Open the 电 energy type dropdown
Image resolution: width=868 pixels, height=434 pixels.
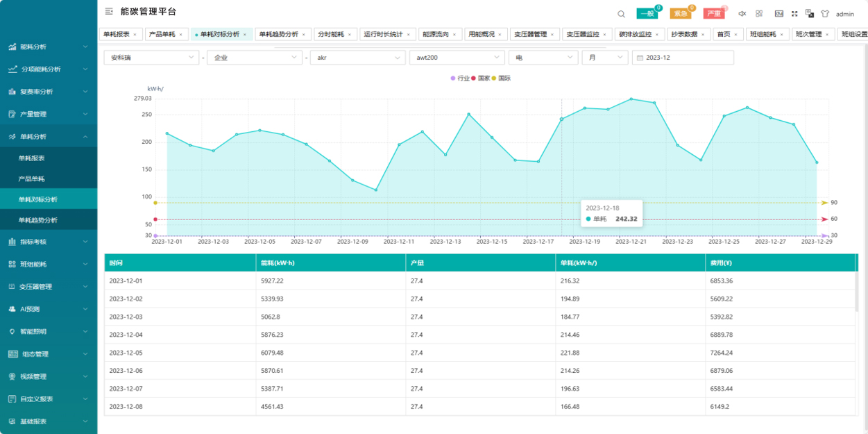(x=543, y=58)
